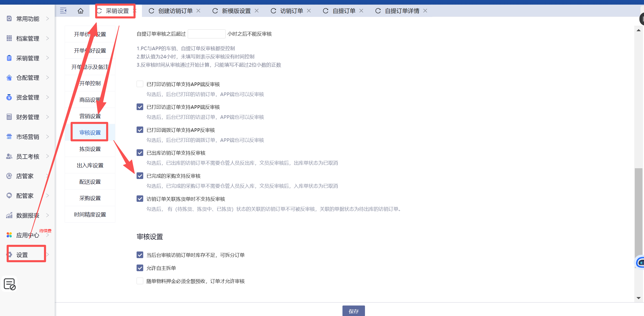
Task: Click the 档案管理 grid icon
Action: pos(9,38)
